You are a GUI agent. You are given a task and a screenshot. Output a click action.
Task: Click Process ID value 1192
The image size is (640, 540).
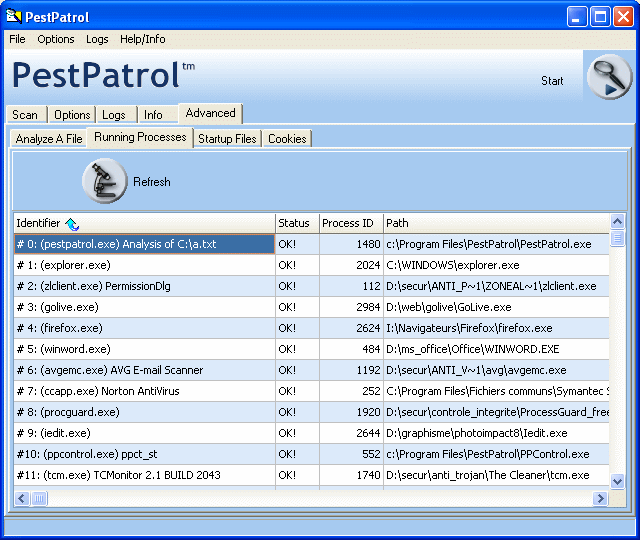[368, 370]
